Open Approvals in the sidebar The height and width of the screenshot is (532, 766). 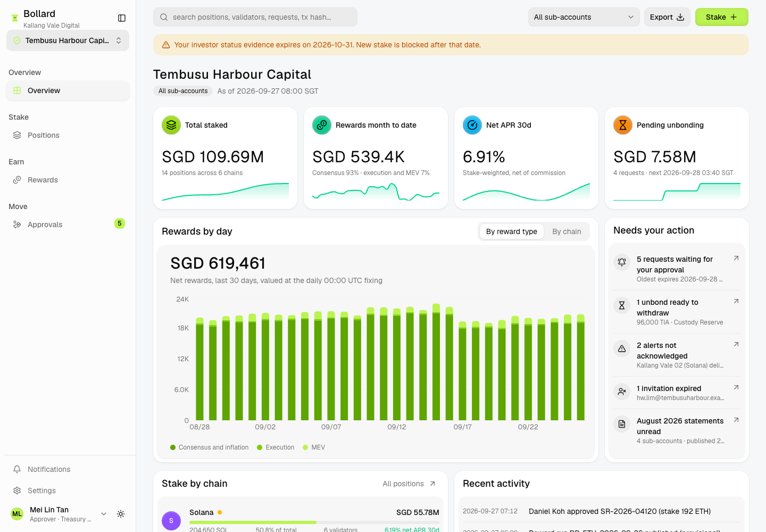[68, 225]
